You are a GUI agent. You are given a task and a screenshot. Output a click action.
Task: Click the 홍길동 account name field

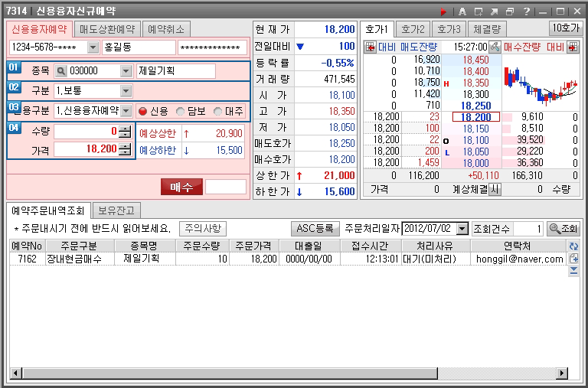coord(139,47)
